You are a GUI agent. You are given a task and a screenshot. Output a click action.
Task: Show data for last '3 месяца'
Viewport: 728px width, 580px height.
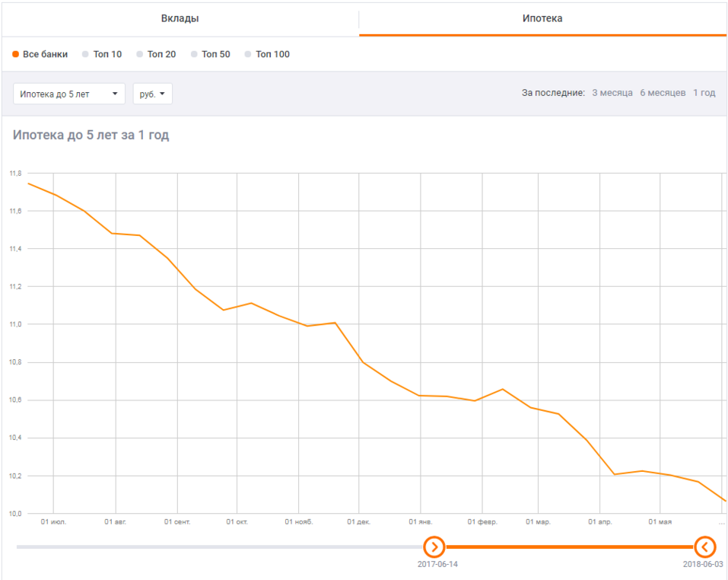(612, 93)
